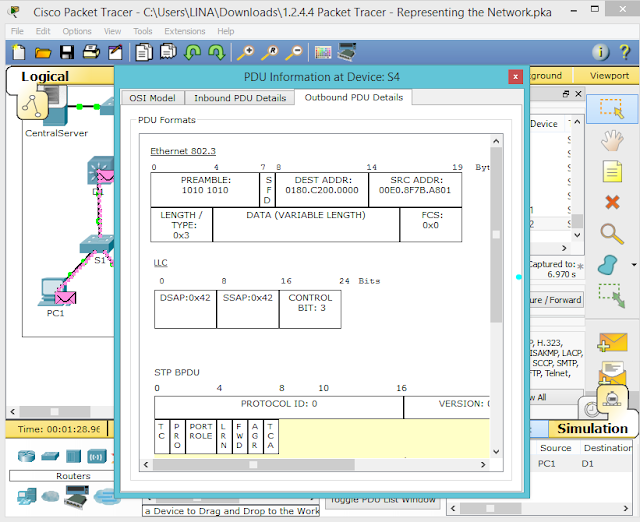The height and width of the screenshot is (522, 640).
Task: Click the PC1 envelope on the topology
Action: (65, 298)
